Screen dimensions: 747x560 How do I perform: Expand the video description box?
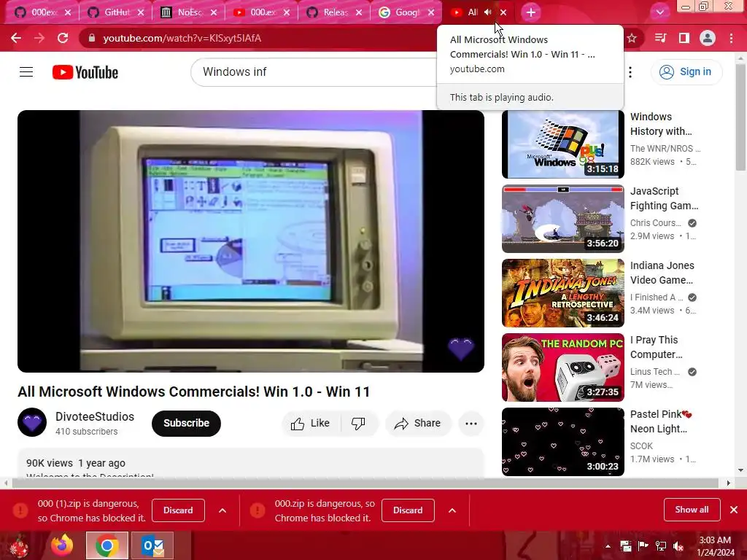251,463
